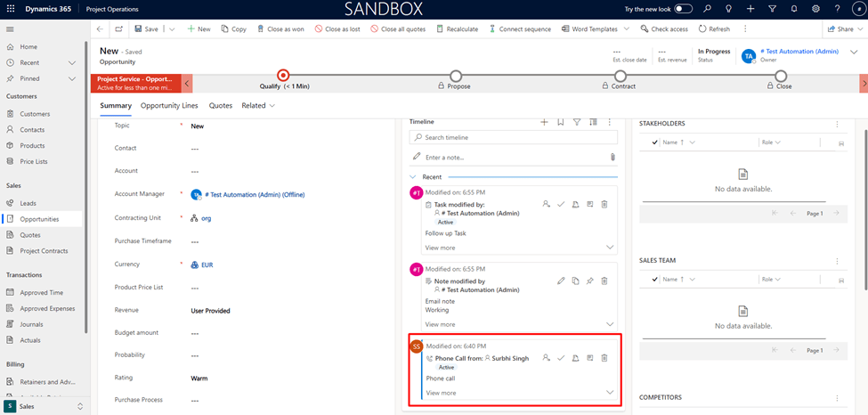
Task: Open the settings gear icon
Action: click(x=815, y=9)
